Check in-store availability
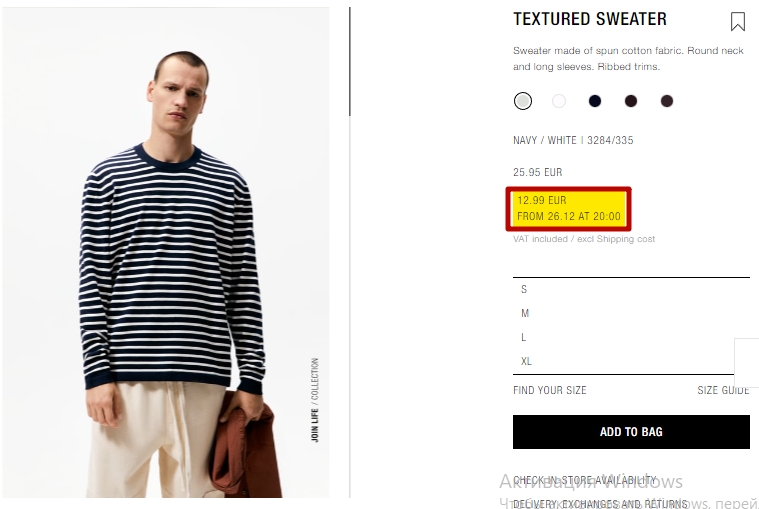The image size is (759, 509). point(585,480)
